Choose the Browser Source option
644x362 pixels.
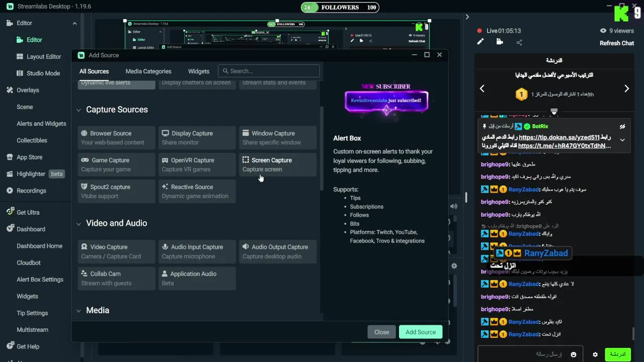(116, 138)
